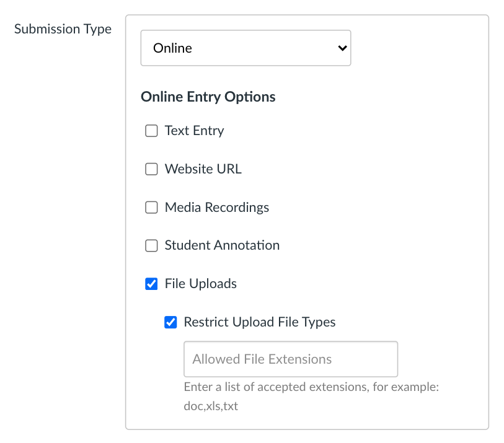Uncheck the File Uploads checkbox

click(151, 284)
